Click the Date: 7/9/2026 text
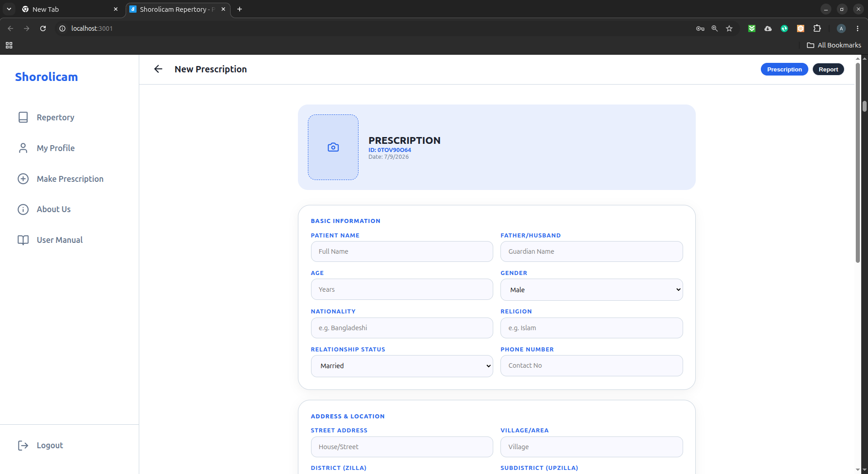868x474 pixels. tap(388, 157)
